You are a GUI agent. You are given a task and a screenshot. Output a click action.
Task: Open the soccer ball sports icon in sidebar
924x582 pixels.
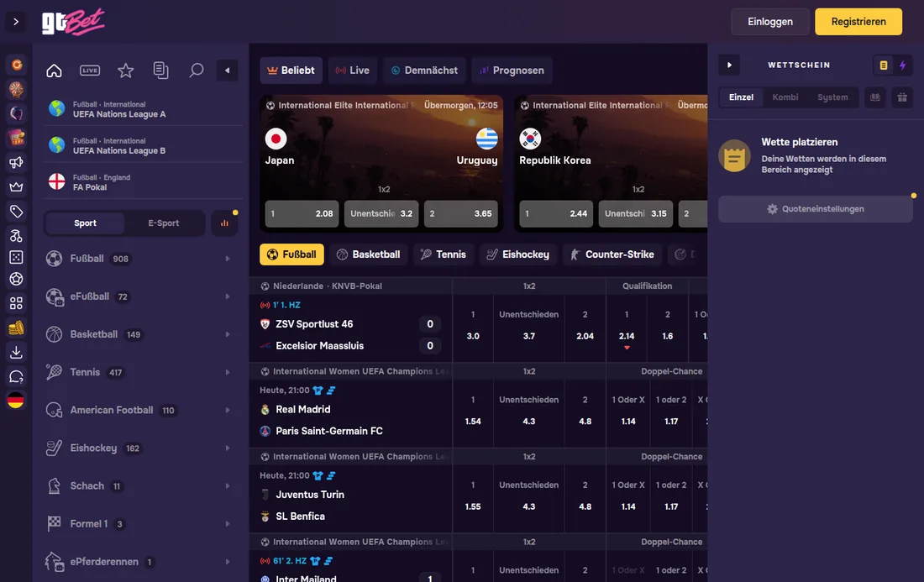tap(16, 279)
